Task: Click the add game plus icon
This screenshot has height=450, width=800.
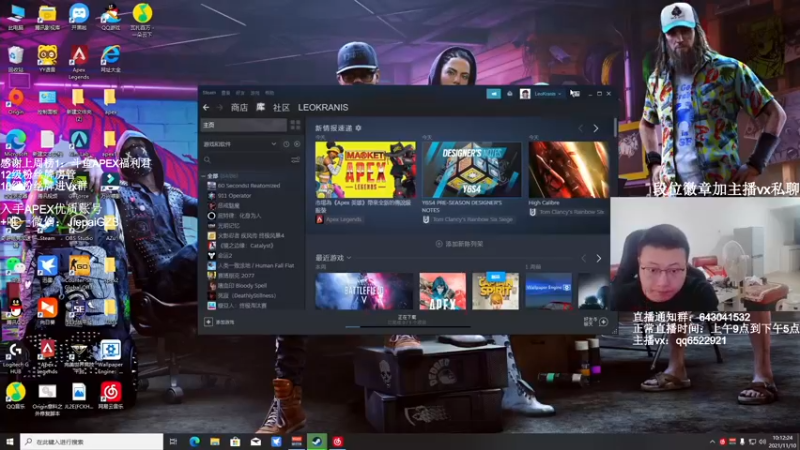Action: pos(208,322)
